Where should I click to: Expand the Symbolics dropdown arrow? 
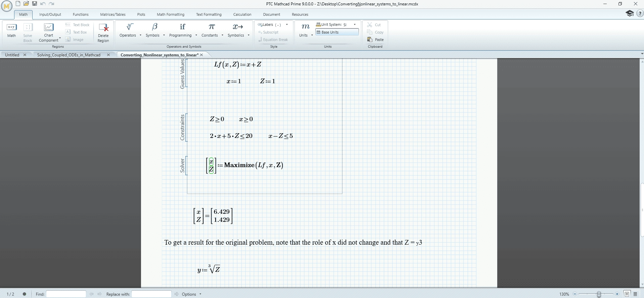[x=248, y=35]
